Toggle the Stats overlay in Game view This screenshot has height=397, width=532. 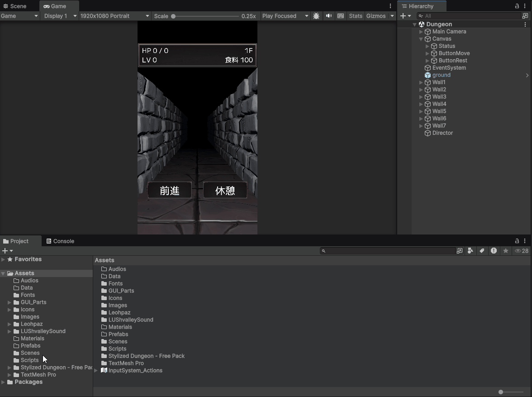click(356, 16)
